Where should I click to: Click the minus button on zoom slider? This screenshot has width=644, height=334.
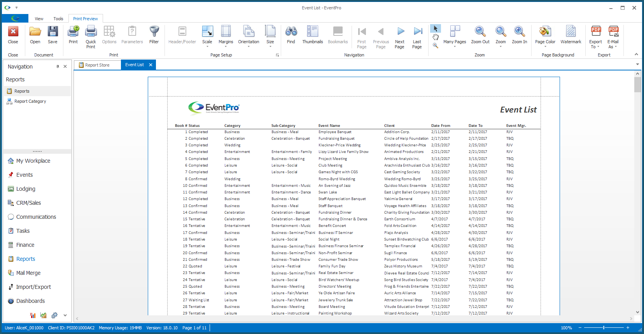[x=579, y=328]
